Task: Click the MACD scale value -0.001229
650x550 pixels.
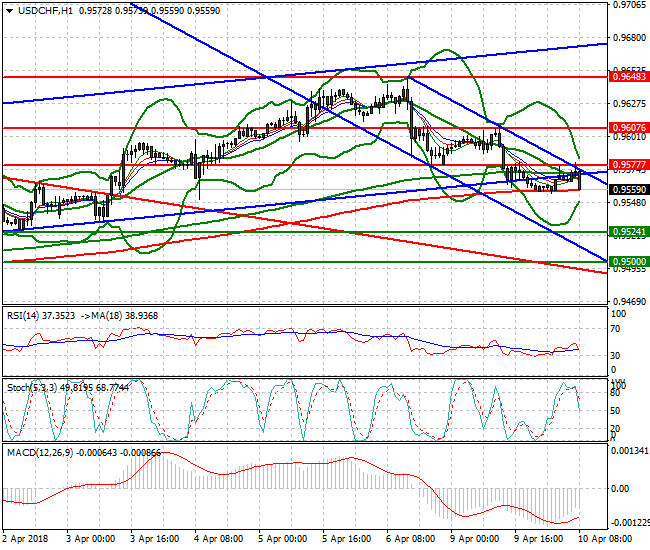Action: [630, 522]
